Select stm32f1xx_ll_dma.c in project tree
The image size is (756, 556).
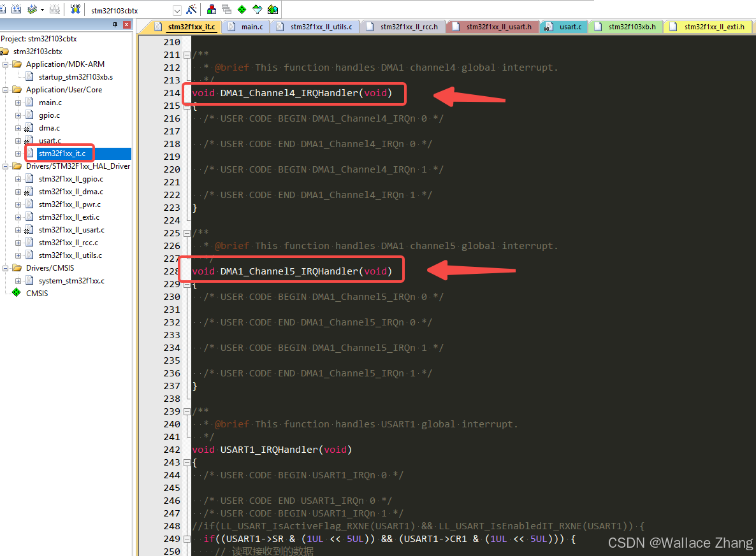tap(71, 192)
